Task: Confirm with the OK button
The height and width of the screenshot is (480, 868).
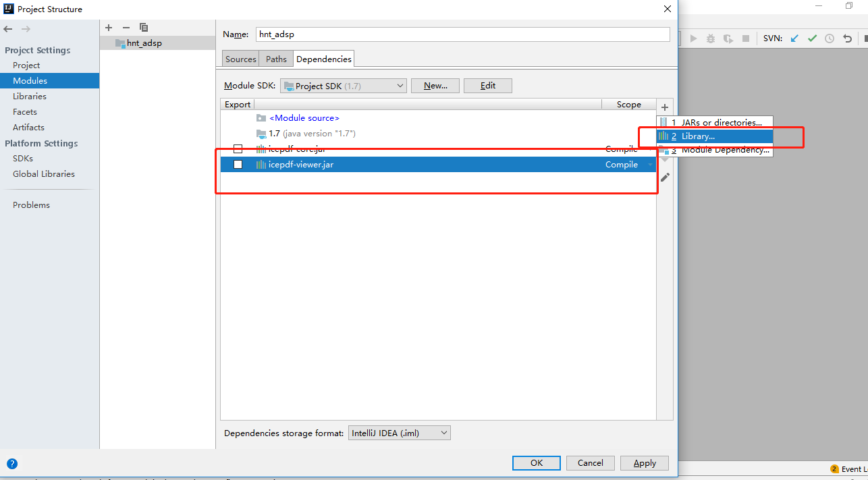Action: click(537, 463)
